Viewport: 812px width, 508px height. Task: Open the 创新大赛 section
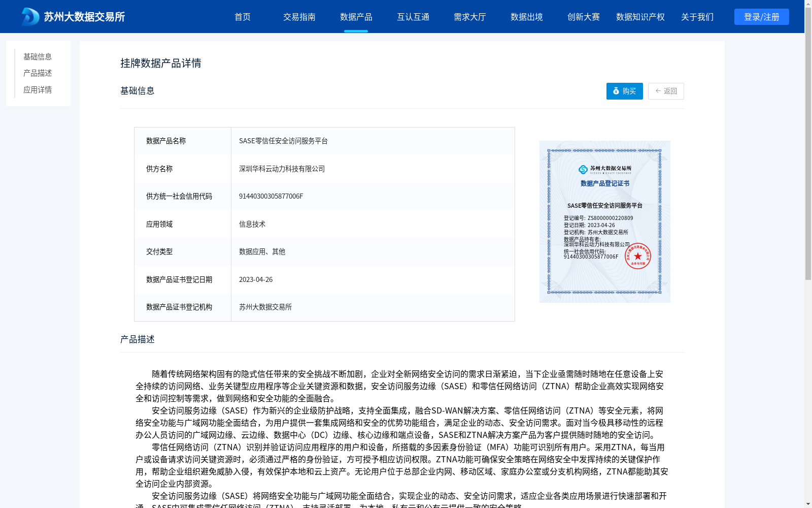pos(583,16)
